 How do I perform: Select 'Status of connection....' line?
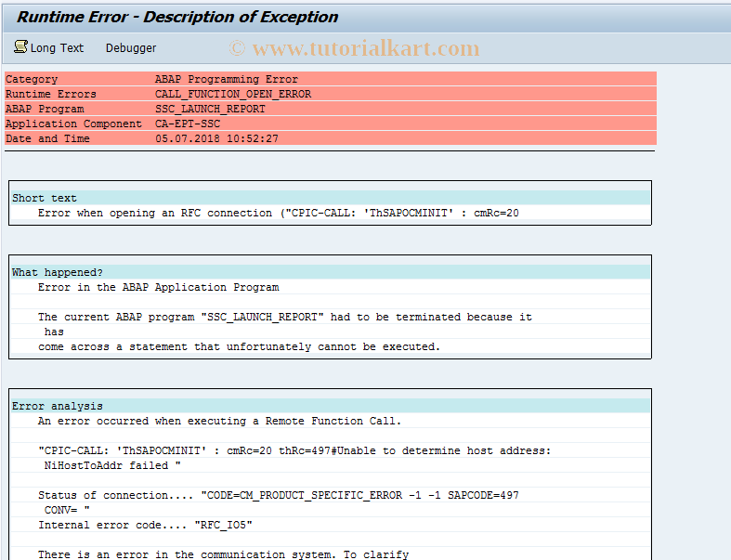point(279,495)
